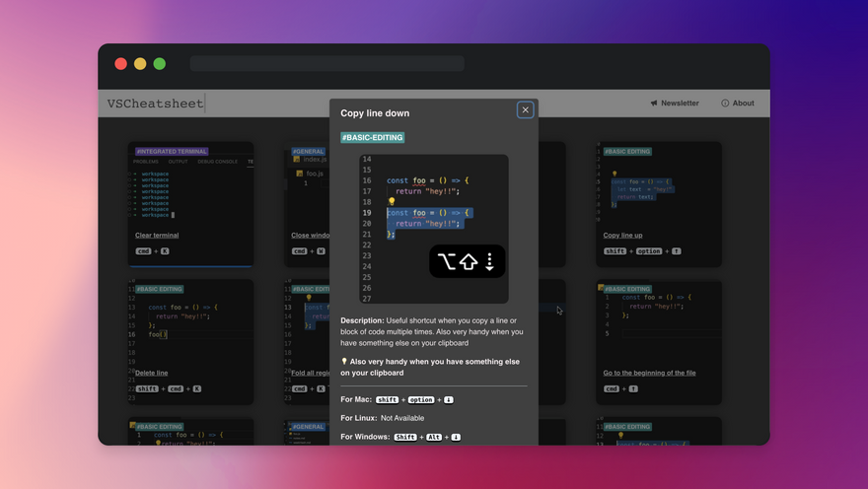Click the #GENERAL tag on Close window card

point(308,151)
